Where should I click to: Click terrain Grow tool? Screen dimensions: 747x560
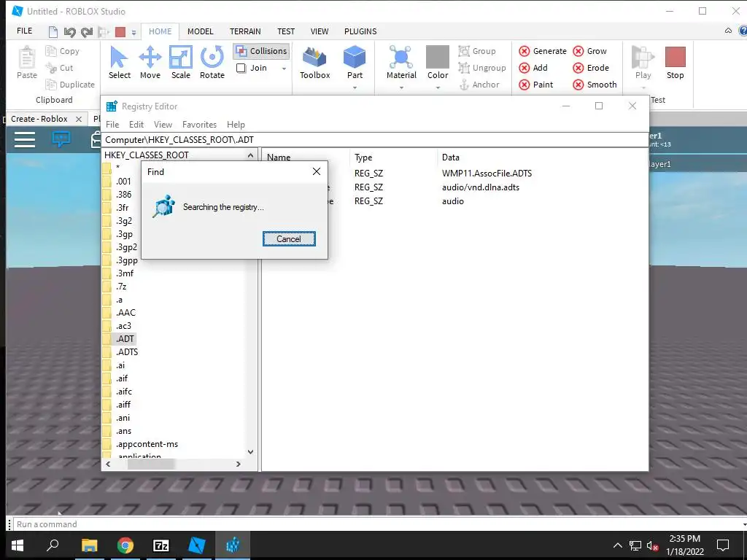589,51
